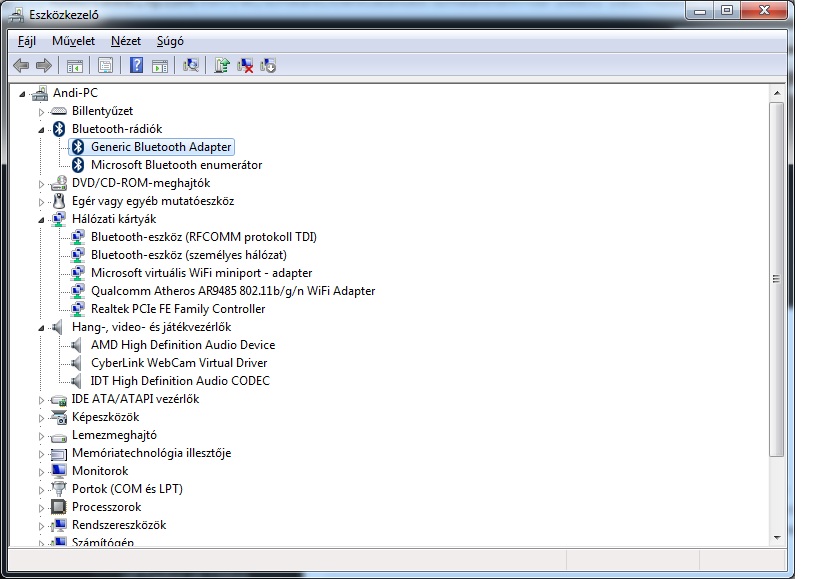Select Microsoft virtuális WiFi miniport - adapter
The height and width of the screenshot is (579, 819).
202,273
